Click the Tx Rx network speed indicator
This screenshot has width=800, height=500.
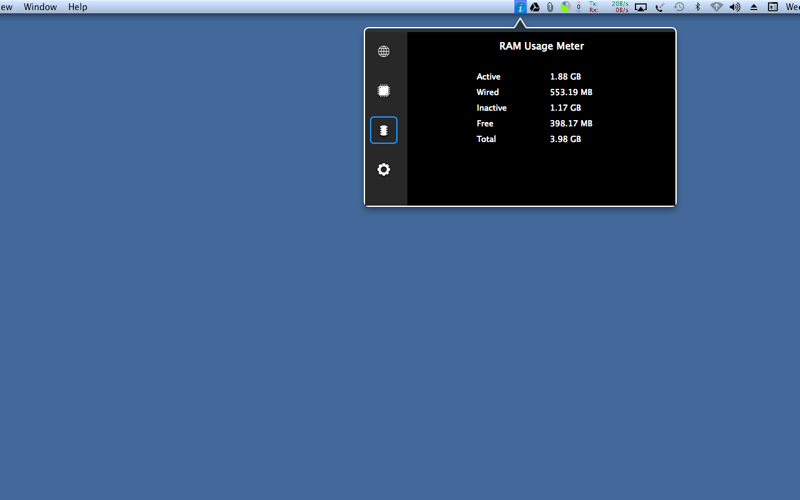pyautogui.click(x=609, y=7)
